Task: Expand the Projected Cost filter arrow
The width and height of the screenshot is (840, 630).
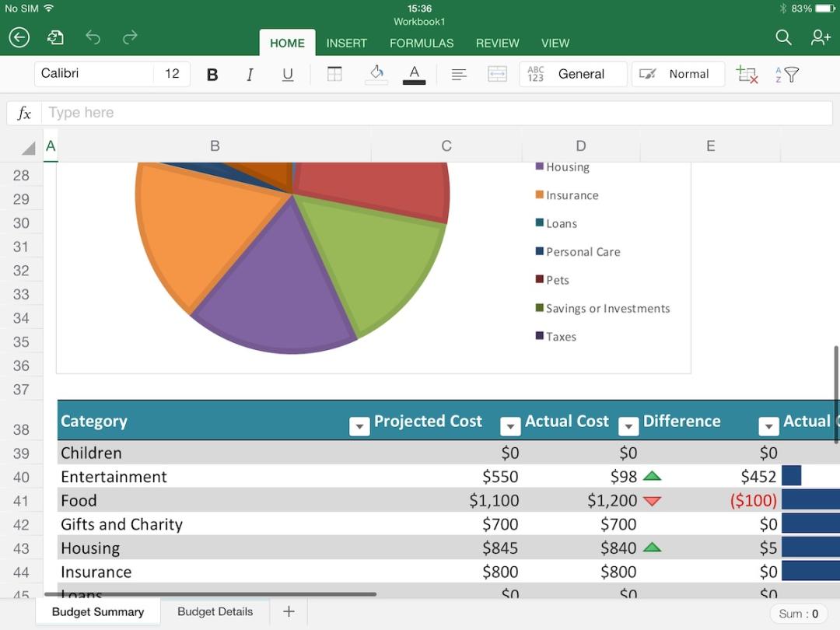Action: tap(510, 426)
